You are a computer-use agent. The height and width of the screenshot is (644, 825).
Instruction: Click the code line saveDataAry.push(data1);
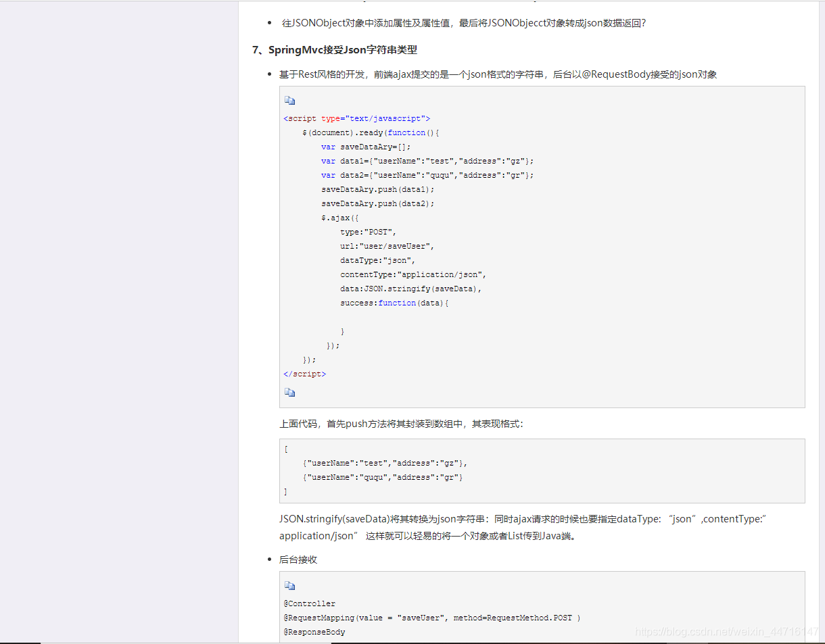pos(378,189)
